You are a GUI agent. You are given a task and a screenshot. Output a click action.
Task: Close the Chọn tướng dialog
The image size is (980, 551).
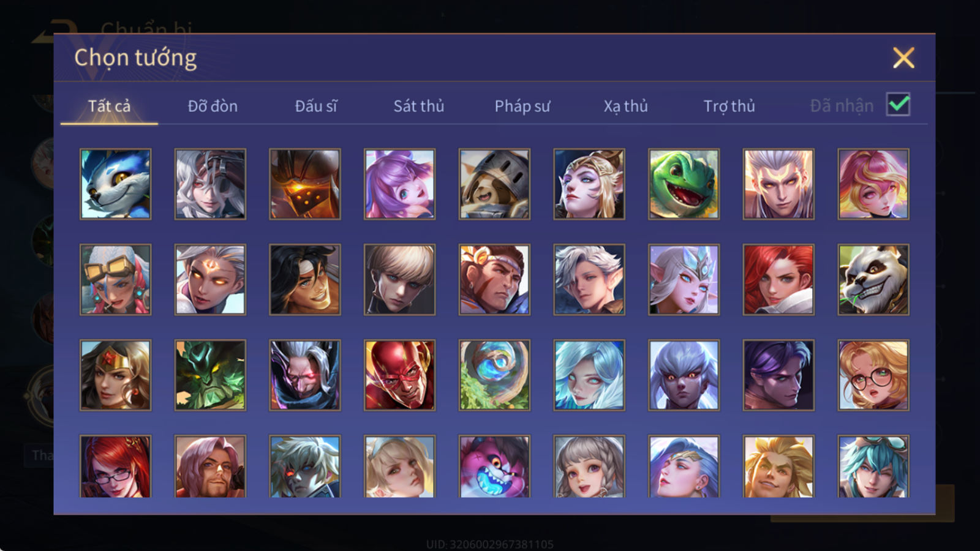(x=903, y=58)
